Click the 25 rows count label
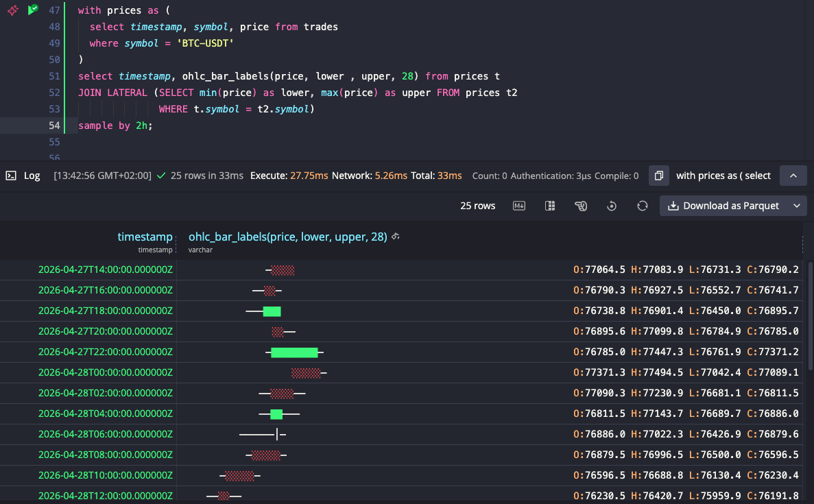The width and height of the screenshot is (814, 504). (x=477, y=206)
